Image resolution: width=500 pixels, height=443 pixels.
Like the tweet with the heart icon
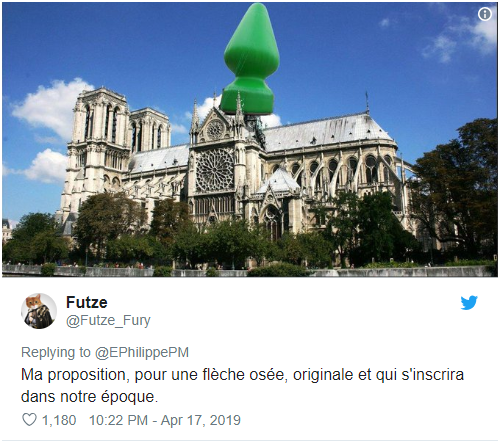tap(29, 420)
